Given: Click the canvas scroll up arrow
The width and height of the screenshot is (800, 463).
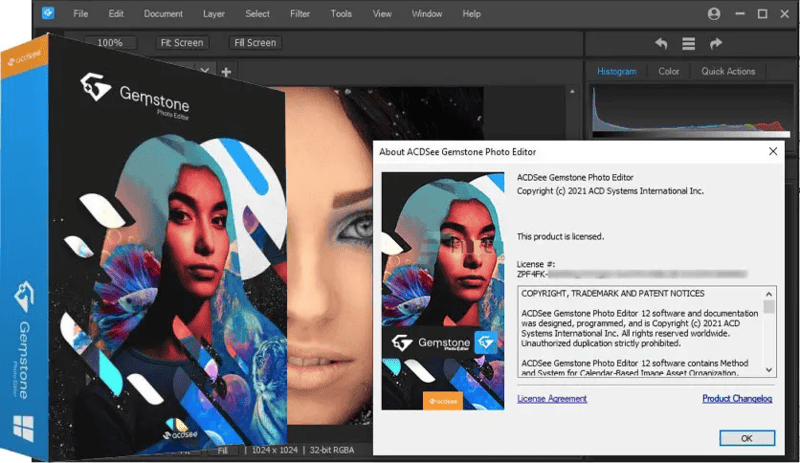Looking at the screenshot, I should [572, 92].
